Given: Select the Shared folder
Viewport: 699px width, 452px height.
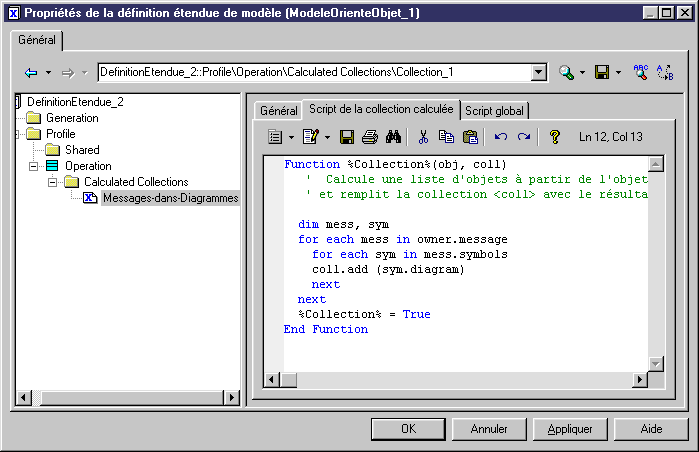Looking at the screenshot, I should pos(82,150).
